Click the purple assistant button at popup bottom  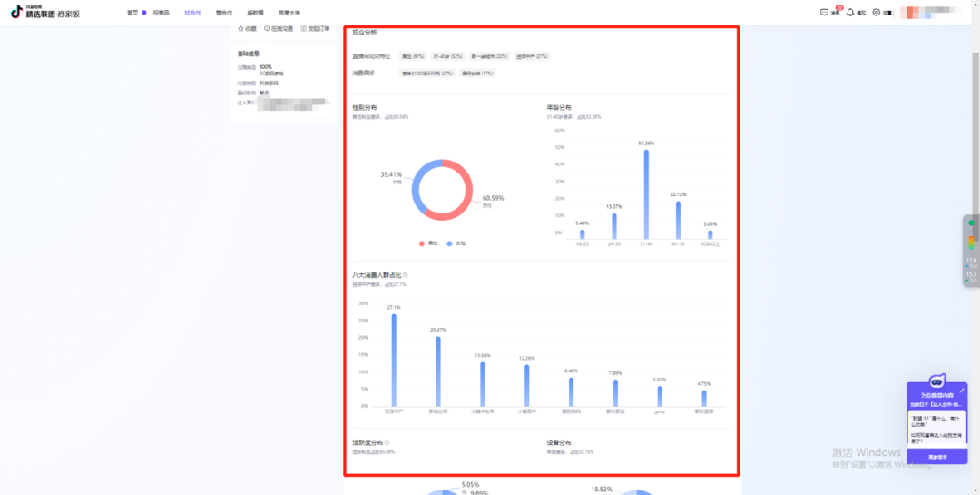pos(936,457)
